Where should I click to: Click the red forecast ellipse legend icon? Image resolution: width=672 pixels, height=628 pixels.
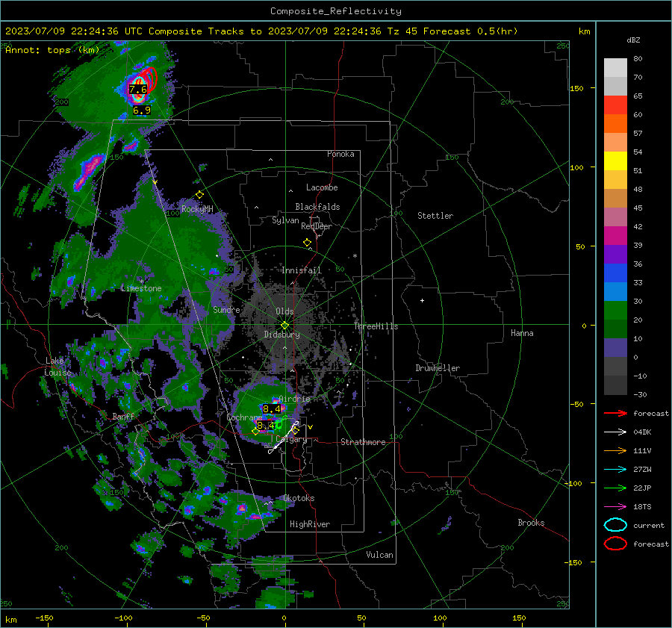click(615, 544)
